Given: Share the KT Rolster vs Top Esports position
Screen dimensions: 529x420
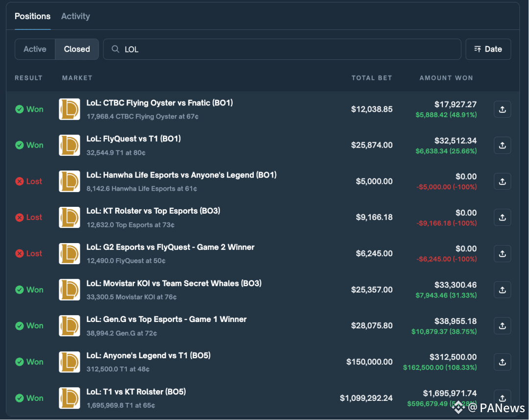Looking at the screenshot, I should (x=502, y=218).
